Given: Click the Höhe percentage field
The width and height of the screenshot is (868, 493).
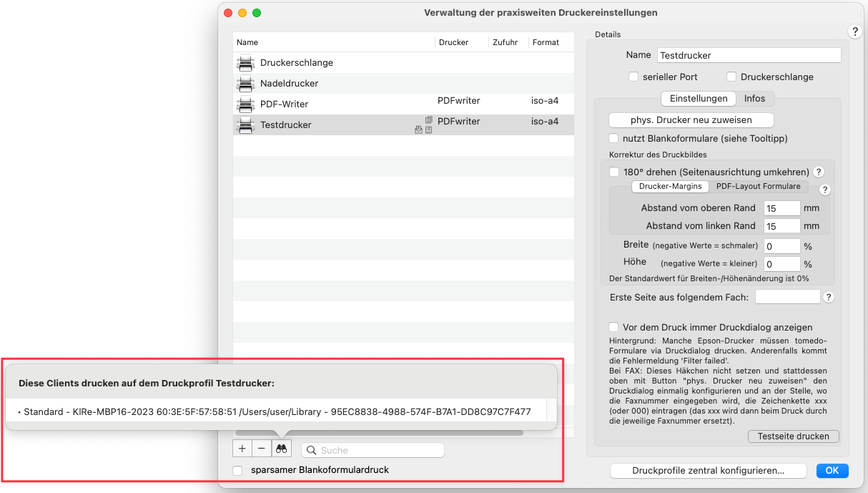Looking at the screenshot, I should tap(781, 264).
